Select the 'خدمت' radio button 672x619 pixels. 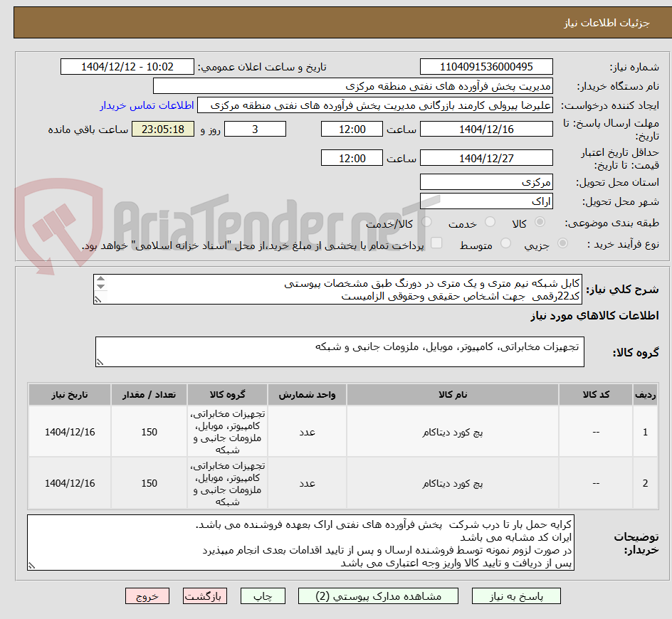coord(490,222)
